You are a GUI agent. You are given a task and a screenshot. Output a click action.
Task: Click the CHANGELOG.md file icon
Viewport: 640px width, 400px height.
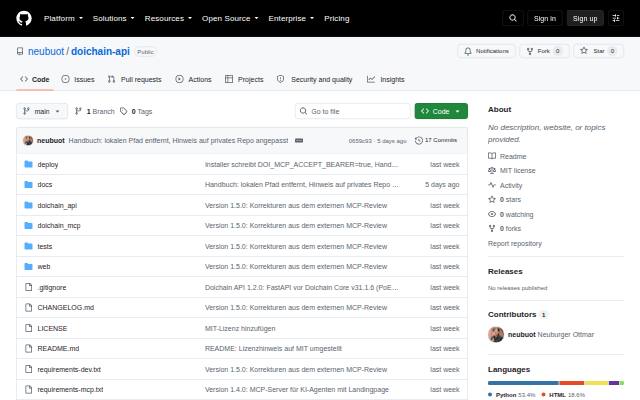28,307
